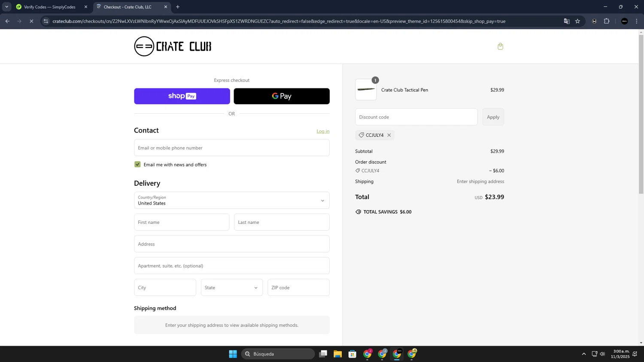Go back to previous page
The image size is (644, 362).
click(x=7, y=21)
